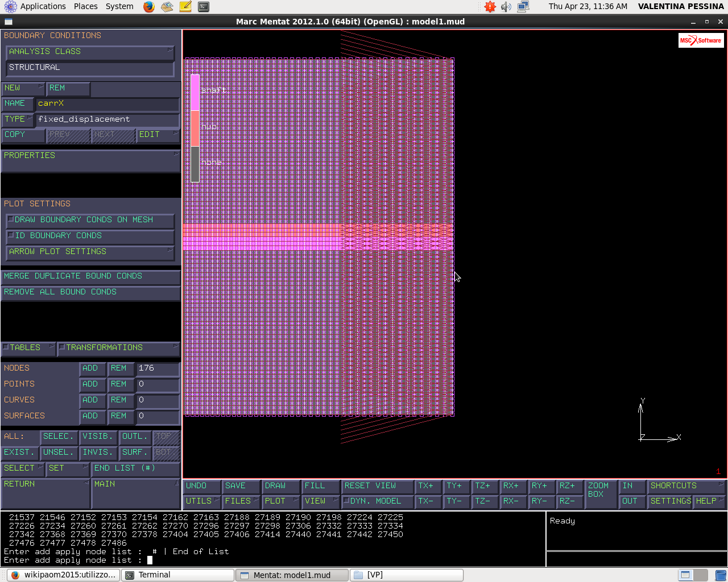Click MERGE DUPLICATE BOUND CONDS
728x582 pixels.
(90, 276)
